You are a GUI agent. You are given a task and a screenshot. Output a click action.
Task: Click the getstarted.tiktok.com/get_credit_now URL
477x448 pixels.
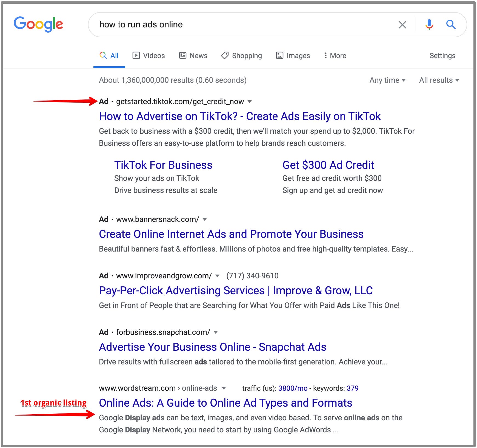(x=180, y=102)
